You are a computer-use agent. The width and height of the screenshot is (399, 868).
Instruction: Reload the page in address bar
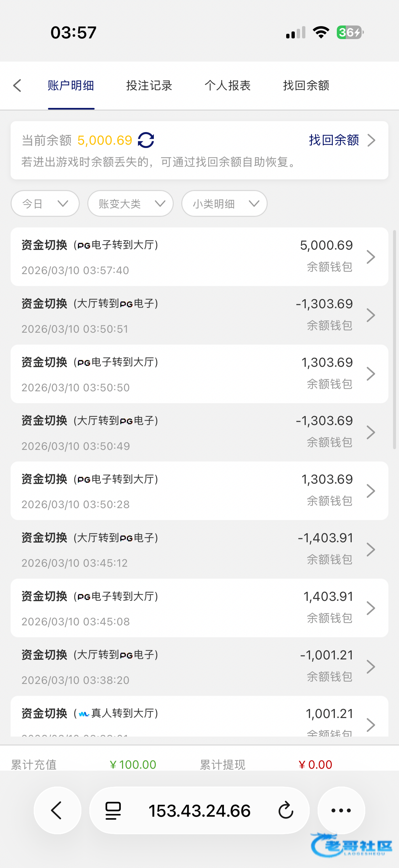(x=286, y=810)
